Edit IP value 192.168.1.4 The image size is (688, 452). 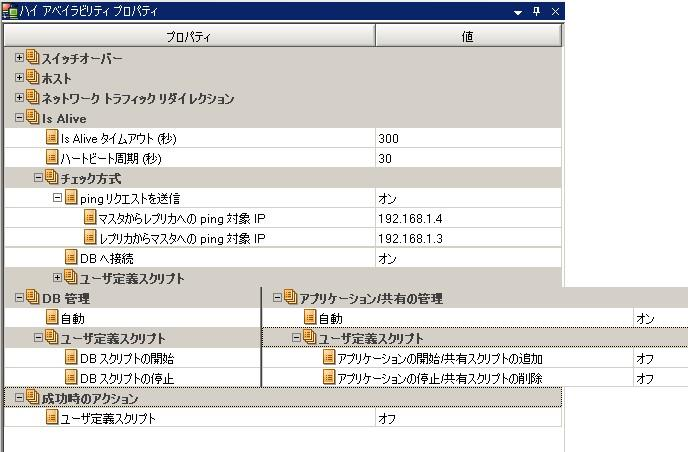pyautogui.click(x=468, y=218)
